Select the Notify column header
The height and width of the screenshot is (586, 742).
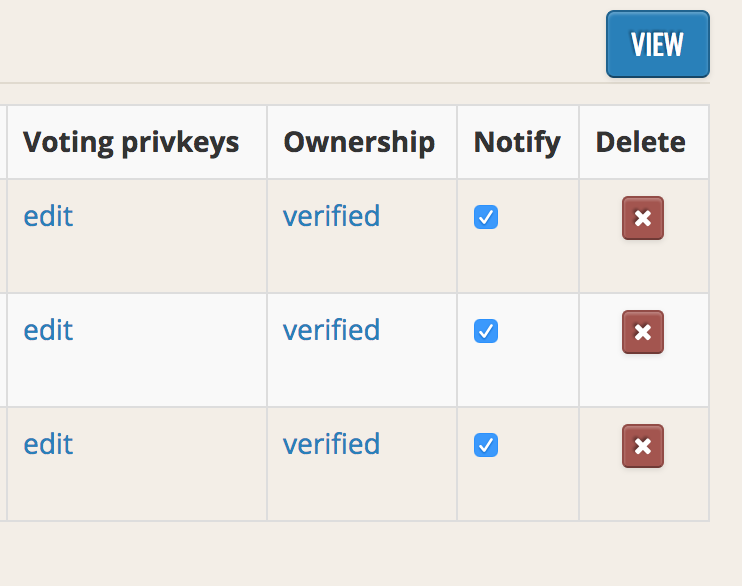tap(517, 142)
